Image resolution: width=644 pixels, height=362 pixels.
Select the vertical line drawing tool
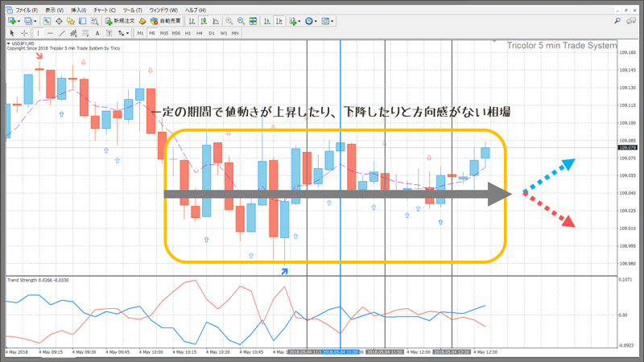(x=38, y=33)
